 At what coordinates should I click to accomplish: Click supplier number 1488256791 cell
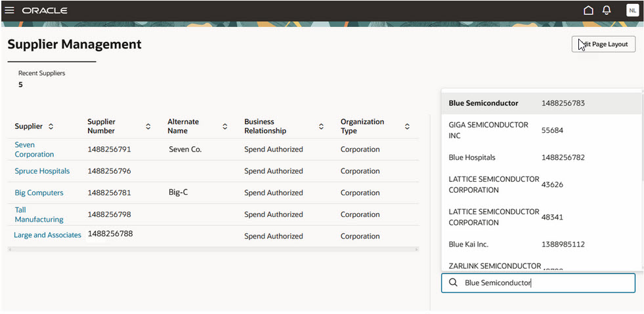[109, 149]
